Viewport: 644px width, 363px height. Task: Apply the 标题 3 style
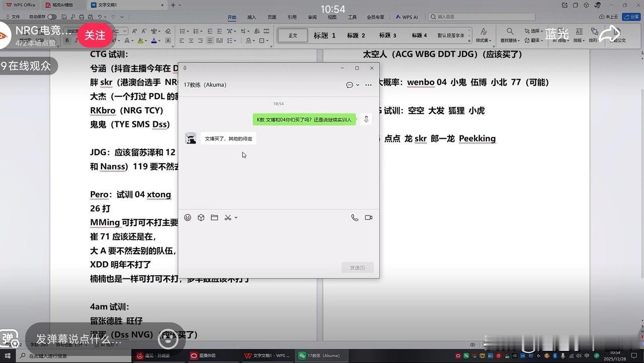tap(387, 36)
